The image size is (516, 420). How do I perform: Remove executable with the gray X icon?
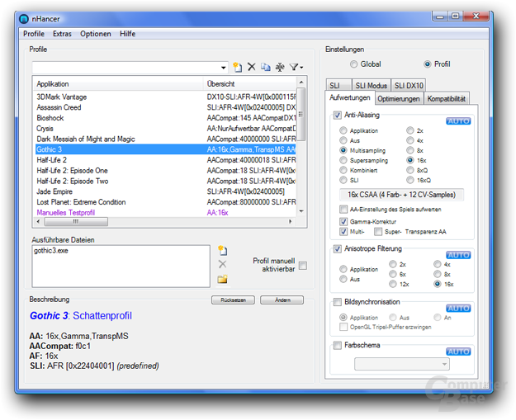[x=222, y=264]
